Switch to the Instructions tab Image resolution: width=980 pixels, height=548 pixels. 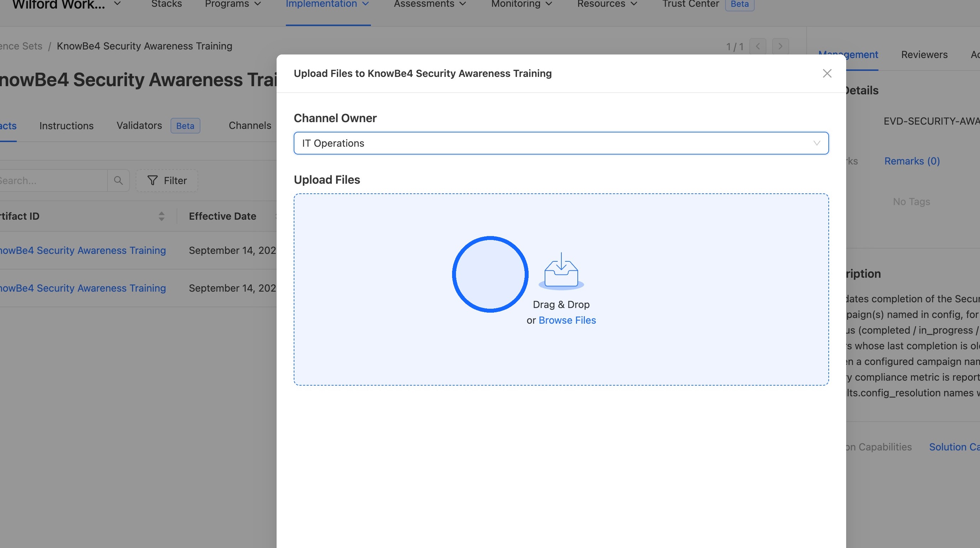(x=67, y=126)
